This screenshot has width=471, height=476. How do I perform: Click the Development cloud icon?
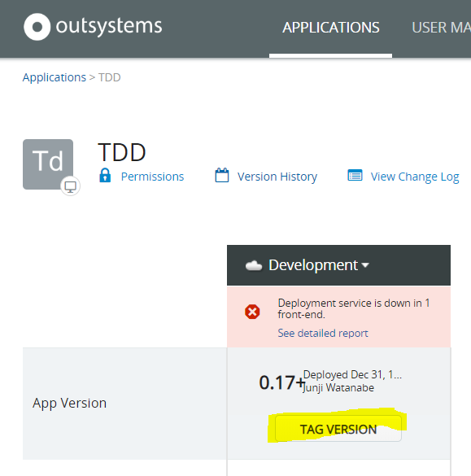[x=254, y=265]
